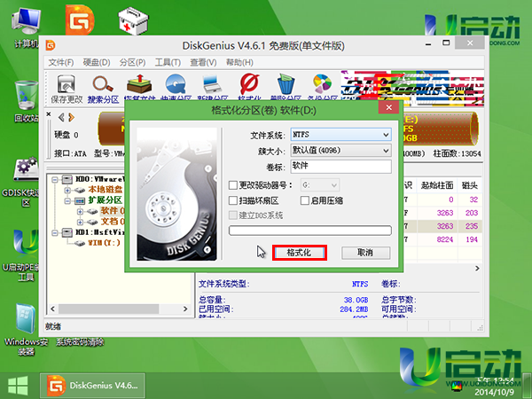Open the Tools (工具) menu

168,62
